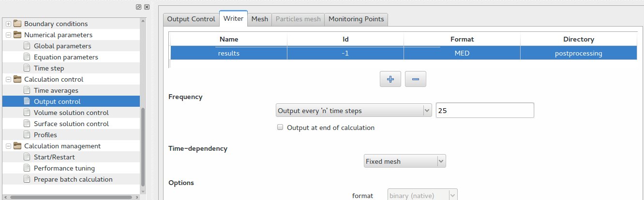The image size is (644, 200).
Task: Enable Output at end of calculation
Action: click(280, 128)
